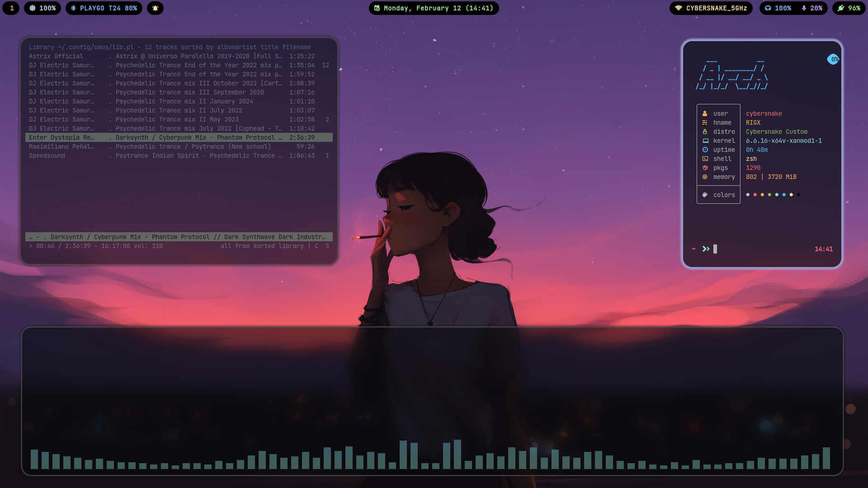Click the red color dot in the colors row
This screenshot has height=488, width=868.
click(755, 195)
